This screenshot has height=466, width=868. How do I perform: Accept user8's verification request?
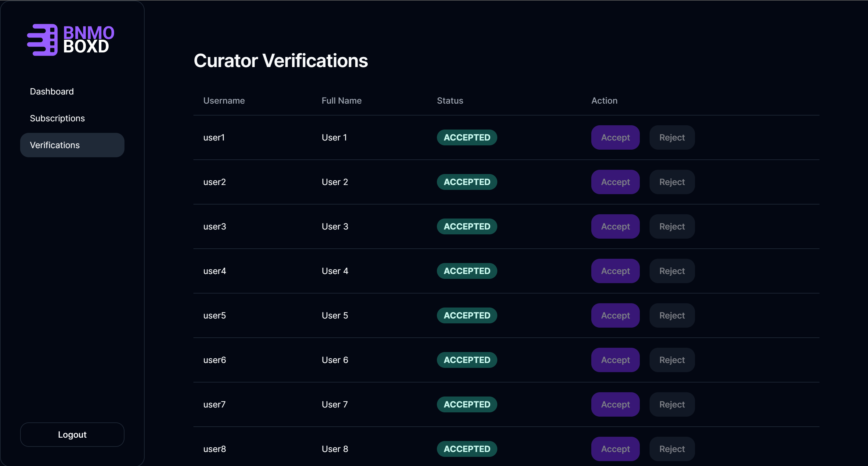615,449
